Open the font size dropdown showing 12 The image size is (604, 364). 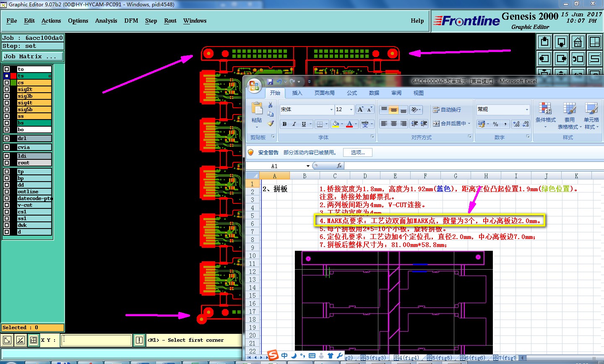click(351, 109)
